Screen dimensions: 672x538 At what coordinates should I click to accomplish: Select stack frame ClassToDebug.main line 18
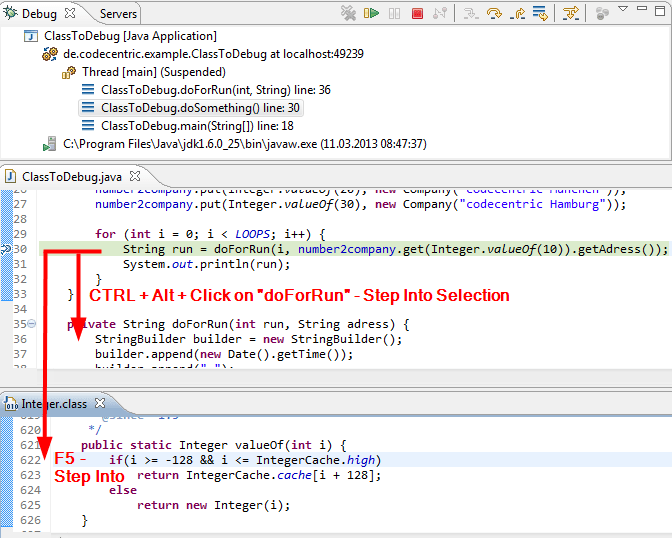[x=196, y=126]
